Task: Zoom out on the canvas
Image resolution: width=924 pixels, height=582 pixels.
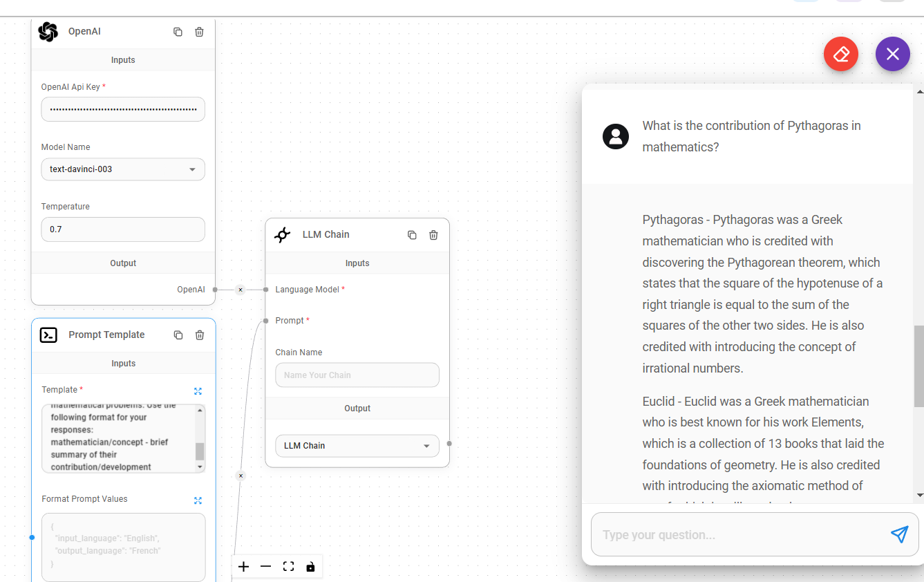Action: [x=265, y=566]
